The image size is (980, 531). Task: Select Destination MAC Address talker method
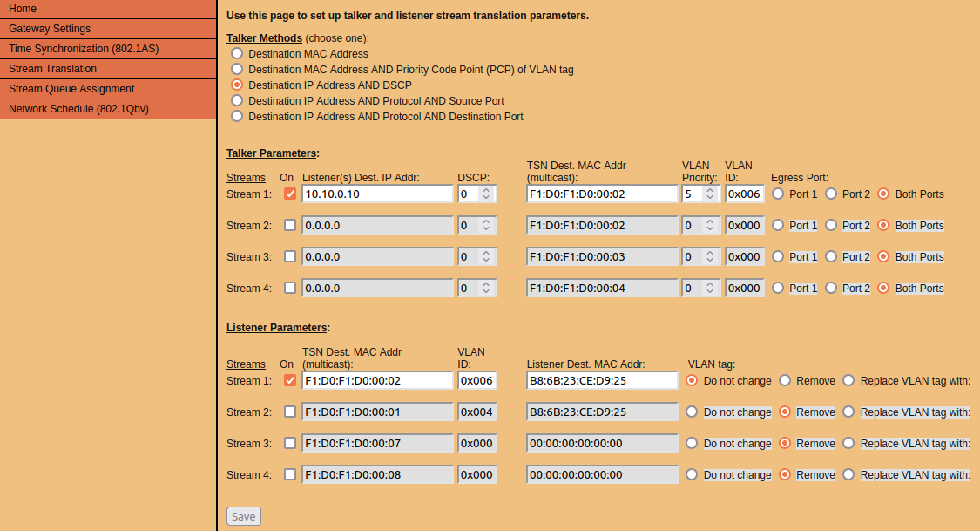coord(237,53)
